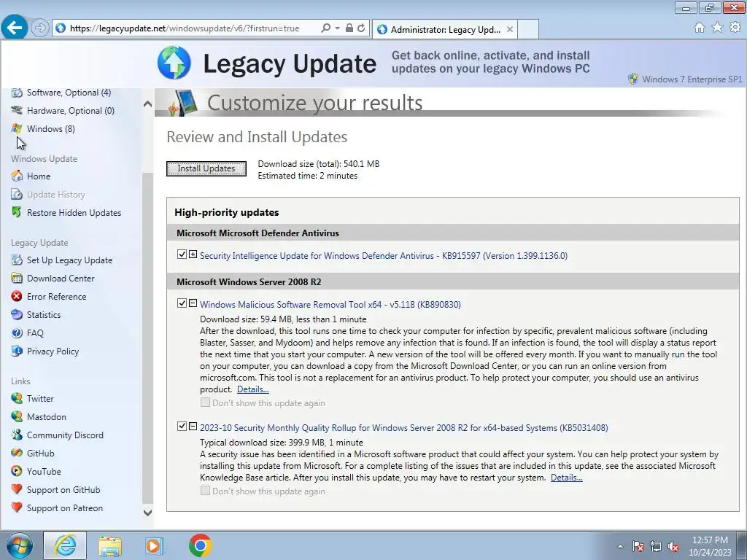Click the red Error Reference icon

tap(17, 296)
